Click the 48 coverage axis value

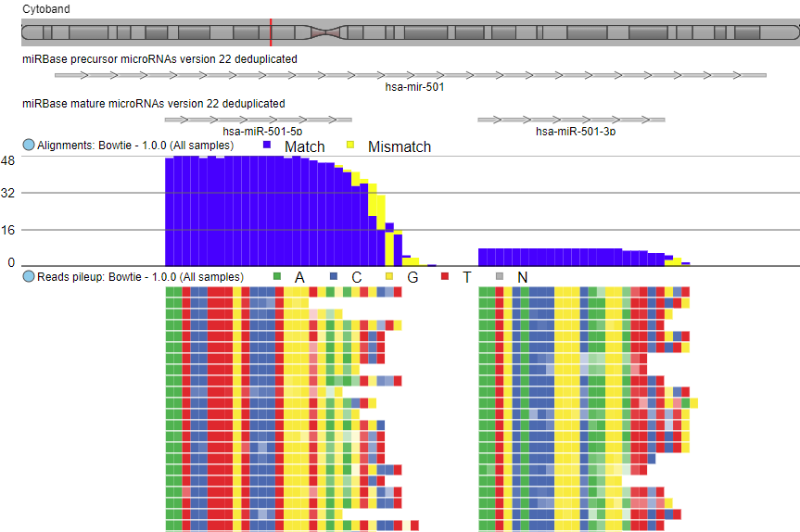click(8, 160)
